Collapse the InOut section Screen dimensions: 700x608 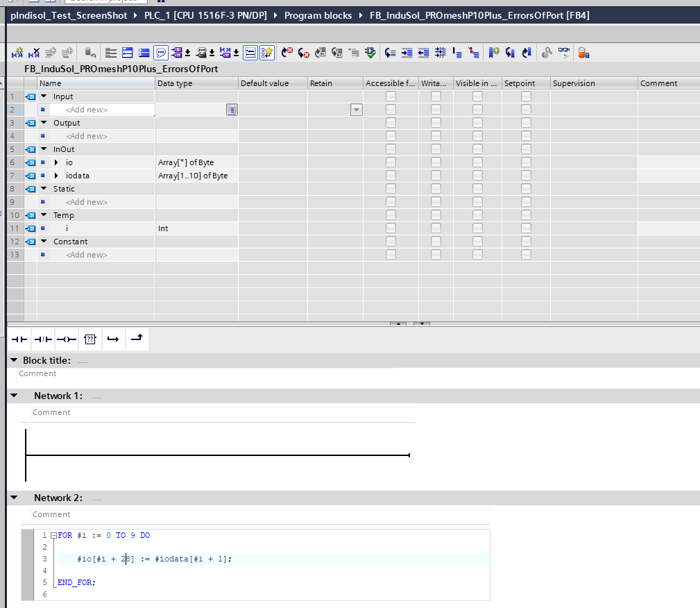[x=44, y=149]
